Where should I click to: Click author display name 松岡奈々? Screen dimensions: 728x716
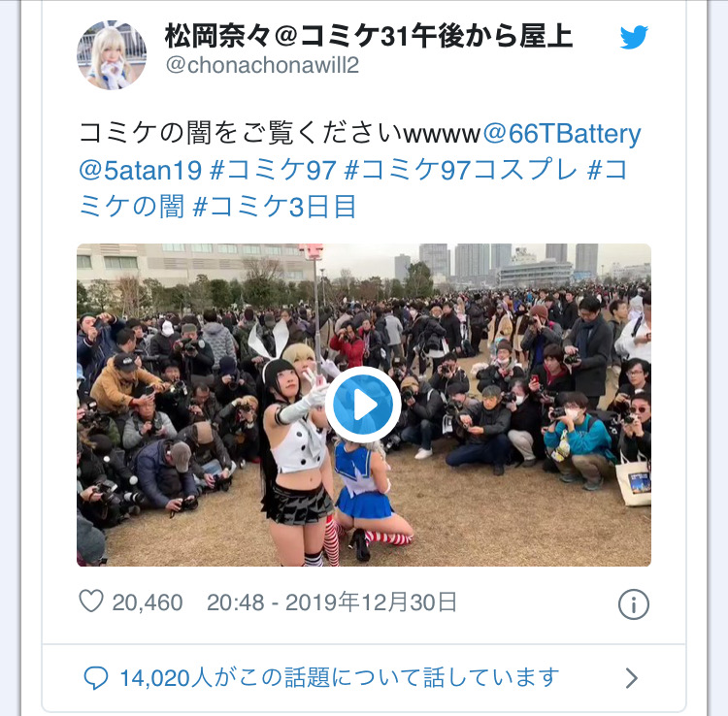pyautogui.click(x=217, y=36)
